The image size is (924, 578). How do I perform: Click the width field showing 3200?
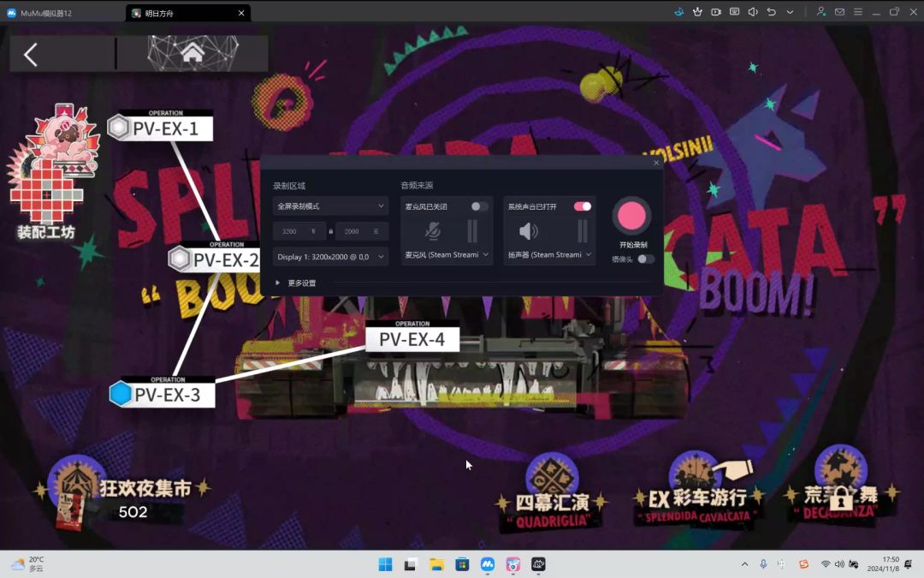click(x=299, y=231)
